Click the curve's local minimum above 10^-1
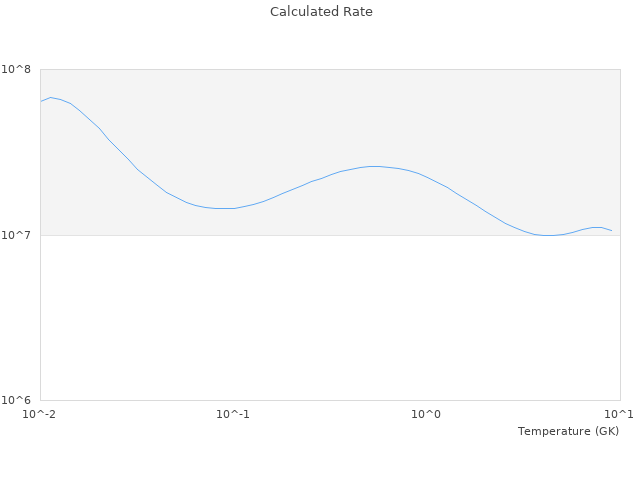This screenshot has width=640, height=480. click(226, 208)
